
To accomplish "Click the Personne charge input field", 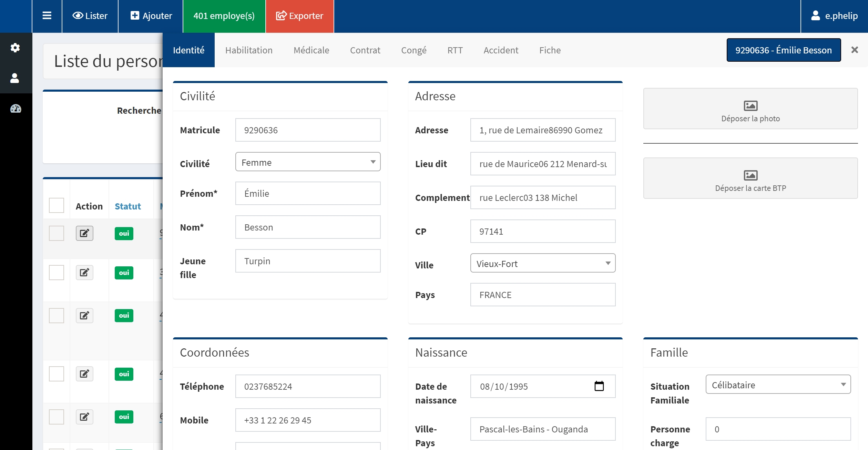I will [x=778, y=429].
